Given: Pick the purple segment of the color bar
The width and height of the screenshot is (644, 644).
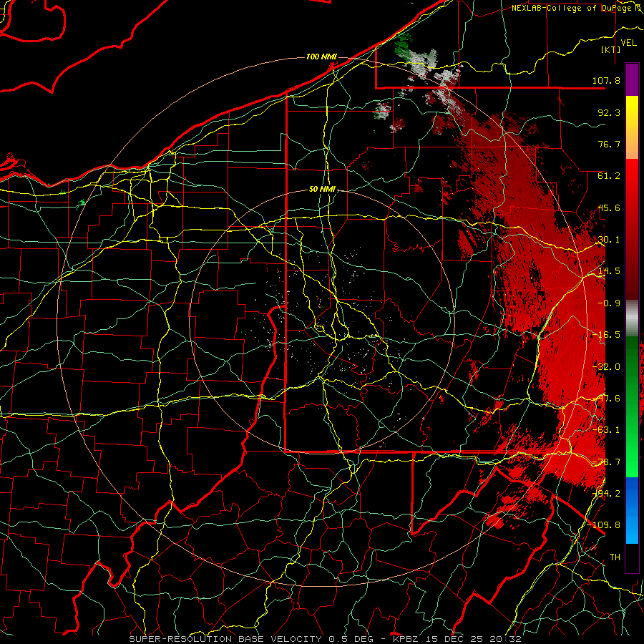Looking at the screenshot, I should pyautogui.click(x=632, y=79).
